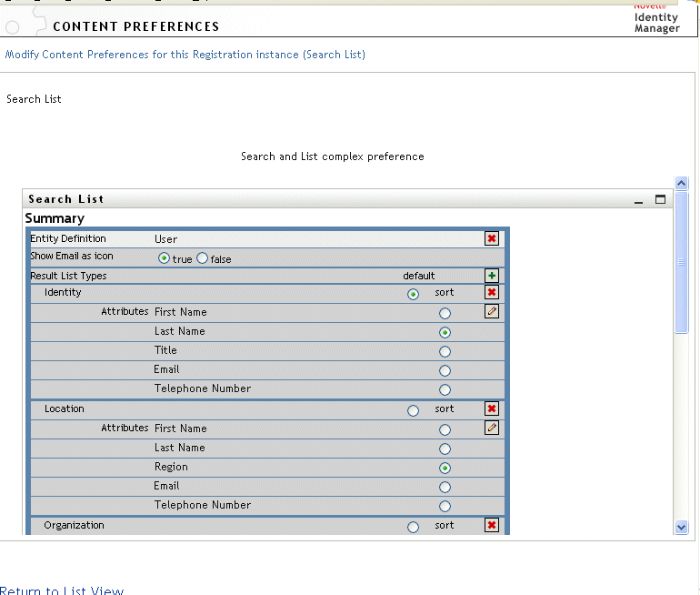Click the scrollbar up arrow
Screen dimensions: 700x595
coord(681,183)
